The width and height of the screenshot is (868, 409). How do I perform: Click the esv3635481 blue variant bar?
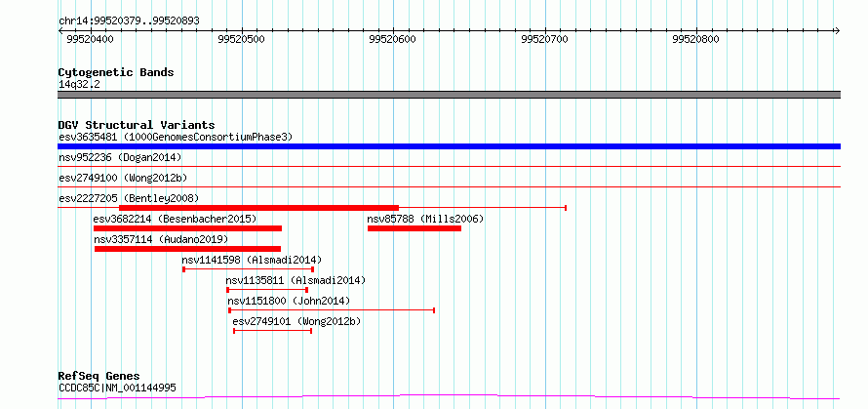coord(449,146)
